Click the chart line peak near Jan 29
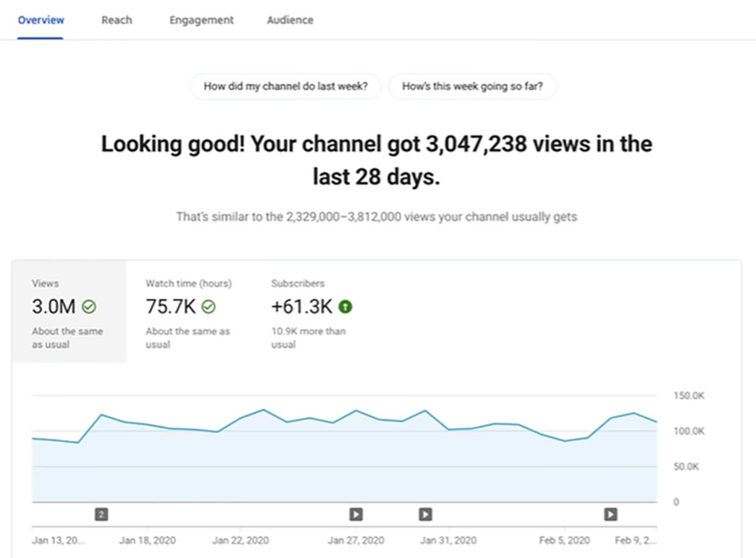The width and height of the screenshot is (756, 558). click(426, 408)
